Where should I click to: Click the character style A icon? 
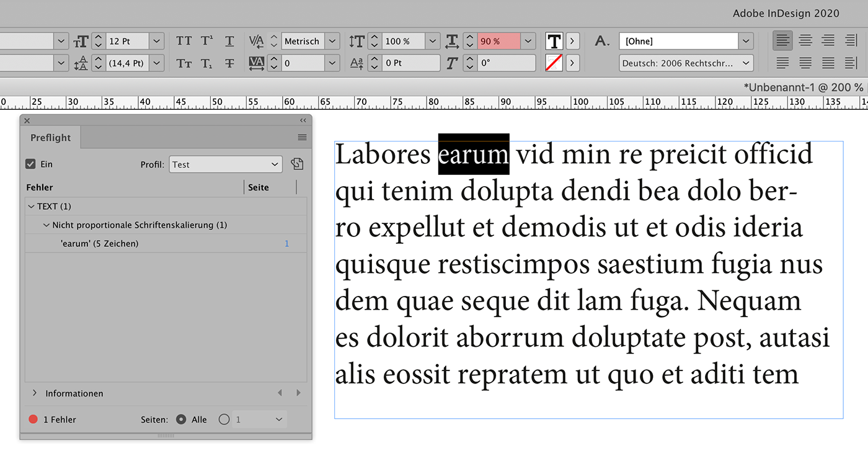601,42
